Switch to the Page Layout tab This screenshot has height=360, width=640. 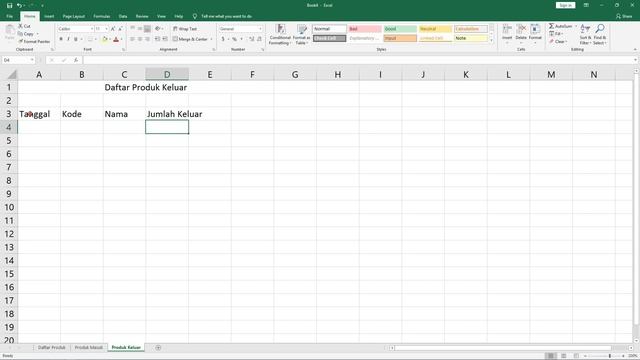pyautogui.click(x=73, y=16)
